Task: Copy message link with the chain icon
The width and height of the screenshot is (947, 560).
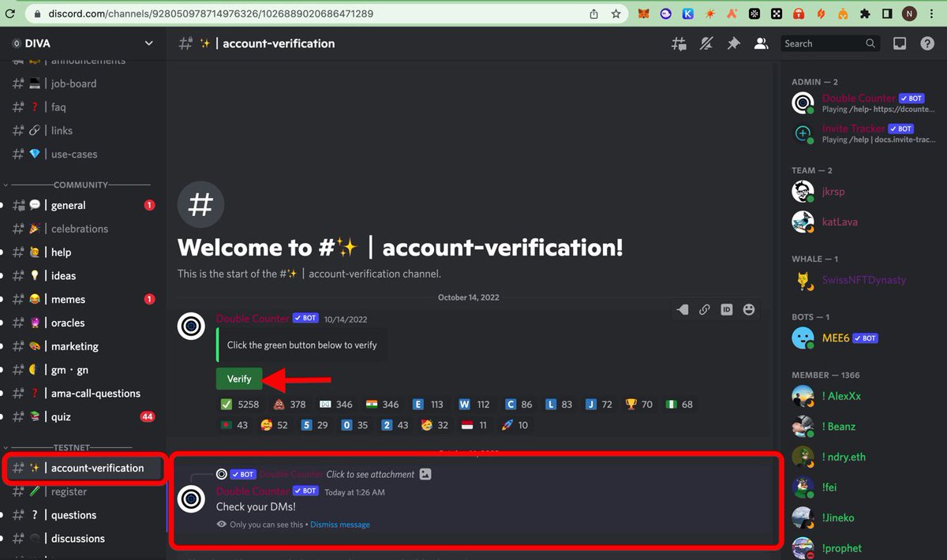Action: [x=705, y=310]
